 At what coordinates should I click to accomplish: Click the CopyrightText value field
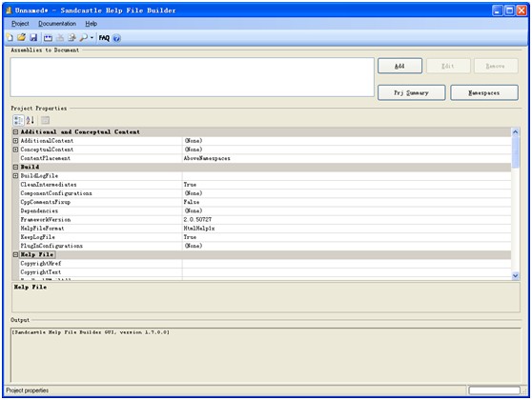click(347, 271)
